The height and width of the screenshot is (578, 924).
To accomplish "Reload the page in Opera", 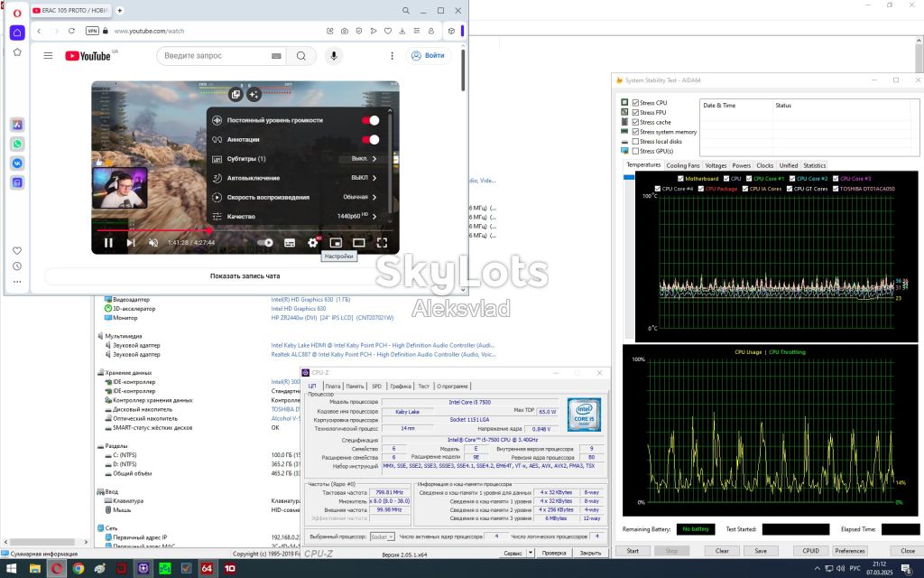I will pyautogui.click(x=71, y=31).
